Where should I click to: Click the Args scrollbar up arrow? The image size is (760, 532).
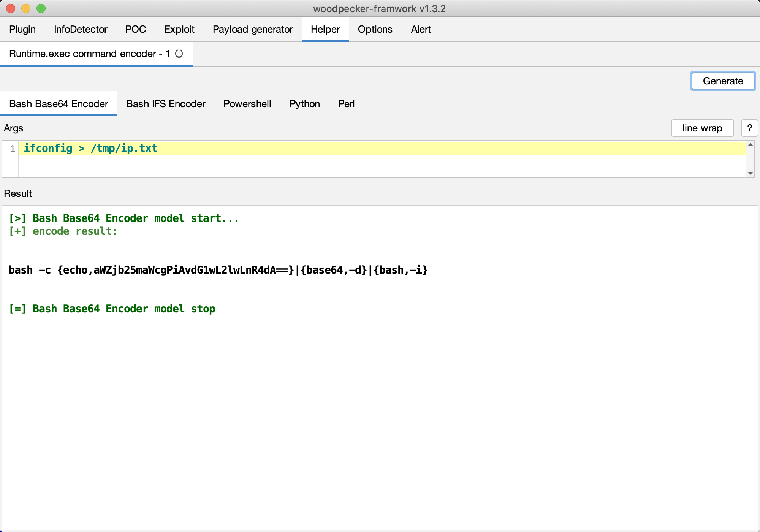750,145
